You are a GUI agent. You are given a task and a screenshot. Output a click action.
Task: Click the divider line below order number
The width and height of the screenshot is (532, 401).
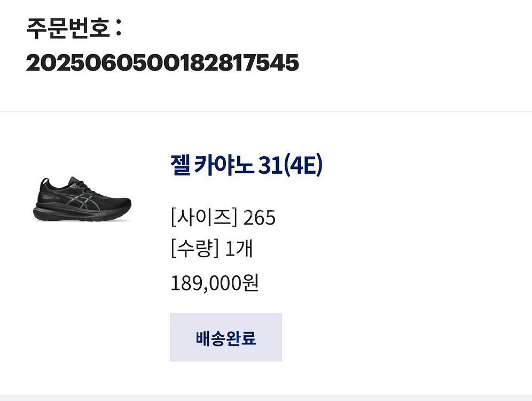[x=266, y=112]
